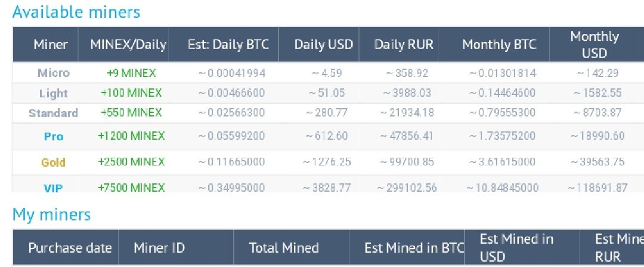Click the Daily USD column header

coord(324,44)
